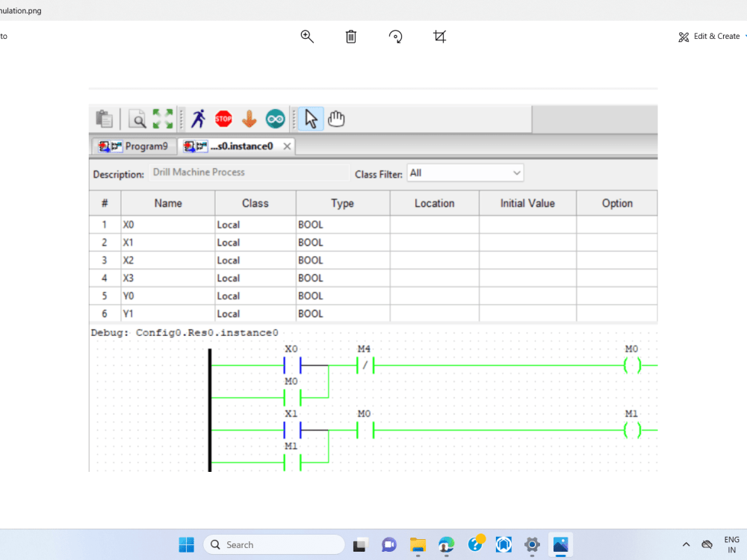The height and width of the screenshot is (560, 747).
Task: Select the s0.instance0 debug tab
Action: coord(232,146)
